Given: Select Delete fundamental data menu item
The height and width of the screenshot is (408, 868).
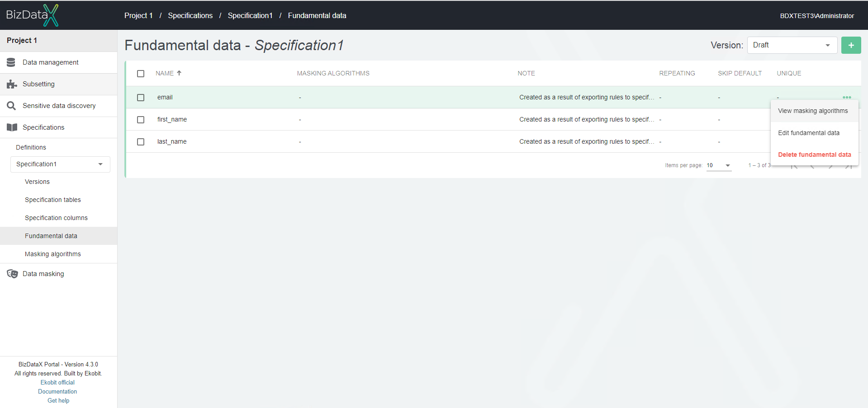Looking at the screenshot, I should pyautogui.click(x=814, y=155).
